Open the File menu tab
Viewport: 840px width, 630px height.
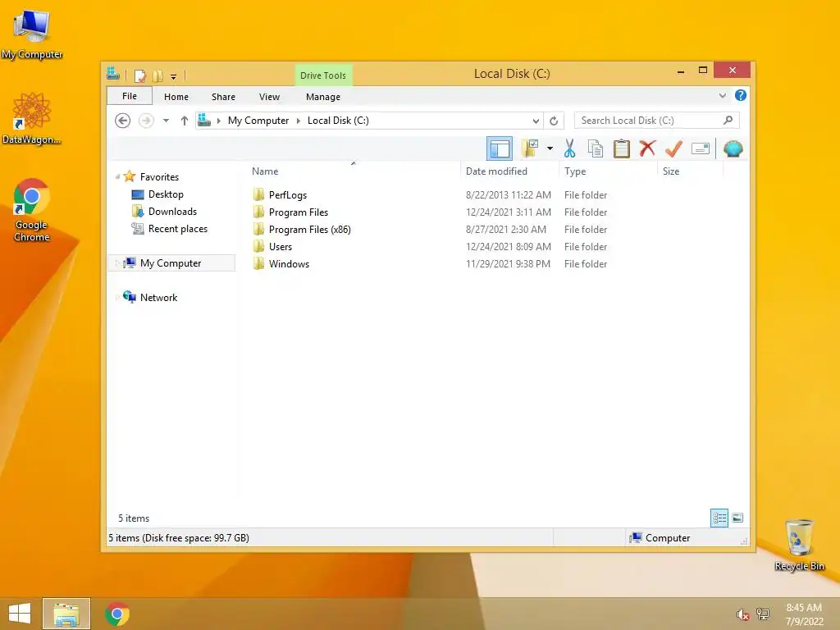(129, 96)
